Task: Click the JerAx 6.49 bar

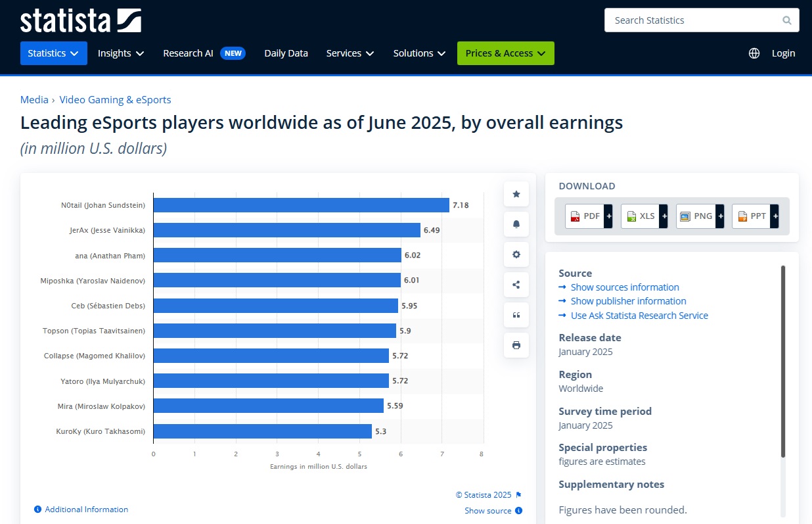Action: (287, 230)
